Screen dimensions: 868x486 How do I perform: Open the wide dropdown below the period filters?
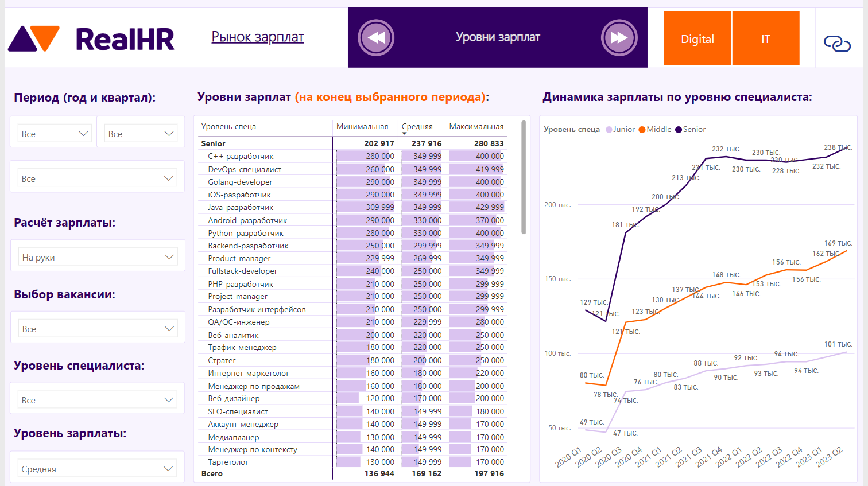click(x=98, y=178)
